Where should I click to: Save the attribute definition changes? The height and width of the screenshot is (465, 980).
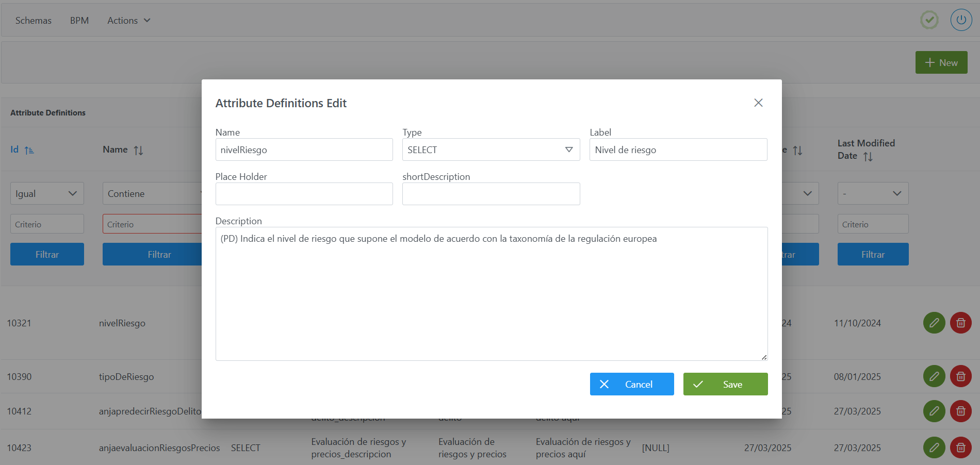click(x=725, y=384)
